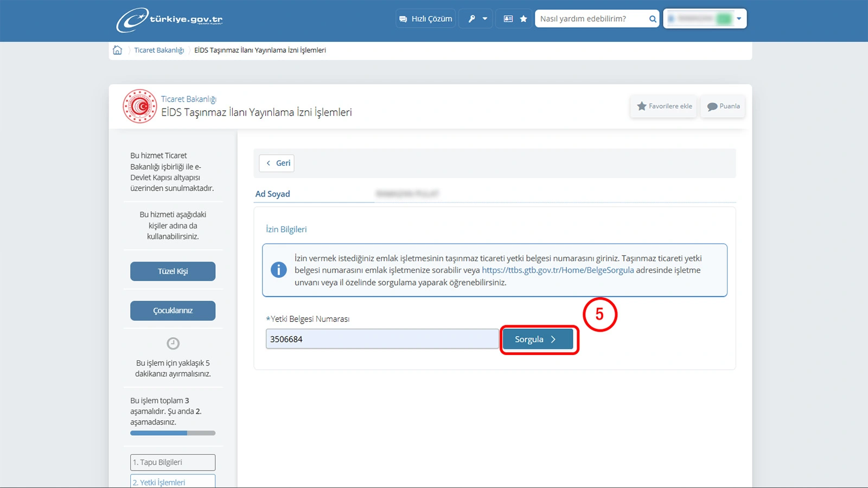
Task: Click Favorilere ekle button
Action: (x=663, y=106)
